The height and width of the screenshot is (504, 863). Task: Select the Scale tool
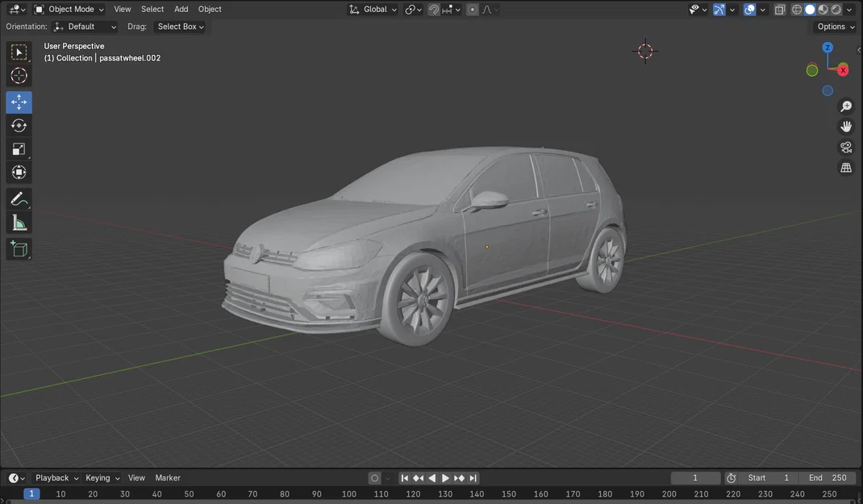(x=19, y=148)
